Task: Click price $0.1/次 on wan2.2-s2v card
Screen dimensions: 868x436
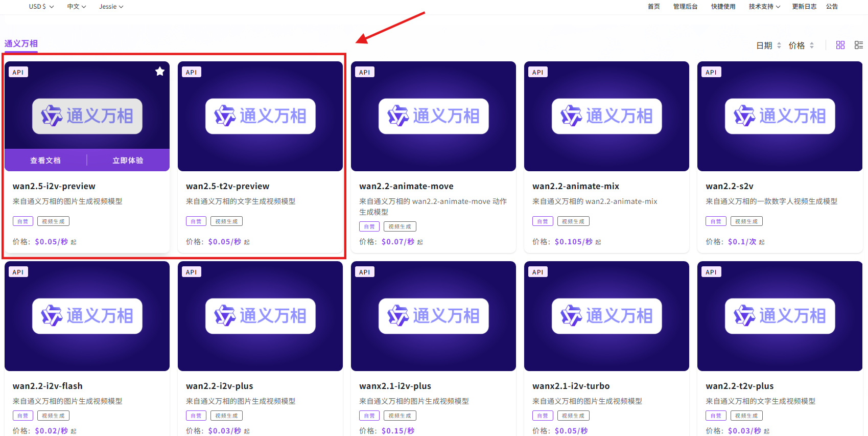Action: click(x=742, y=242)
